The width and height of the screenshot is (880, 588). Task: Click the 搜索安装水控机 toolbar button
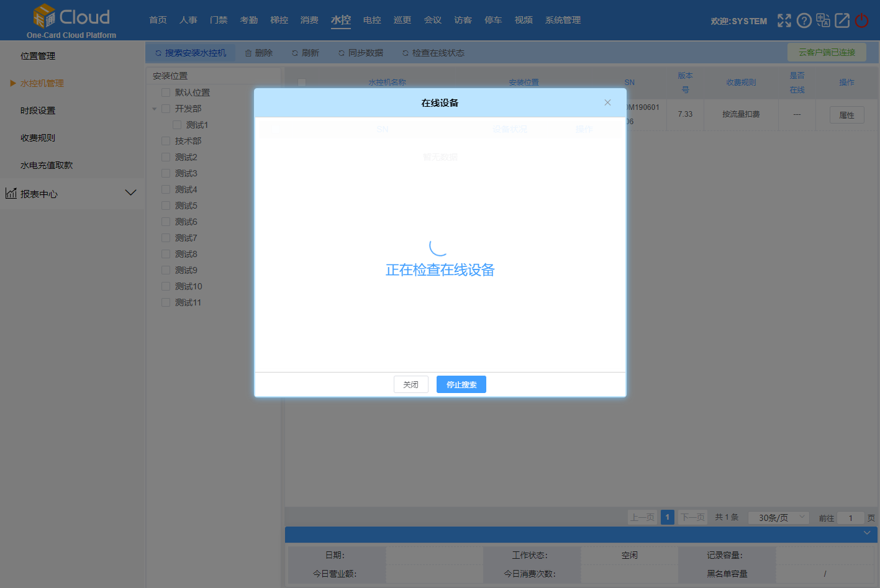click(191, 53)
